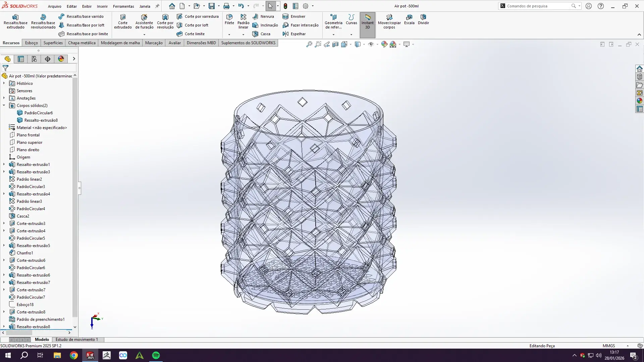Toggle the rebuild traffic light icon

coord(285,6)
